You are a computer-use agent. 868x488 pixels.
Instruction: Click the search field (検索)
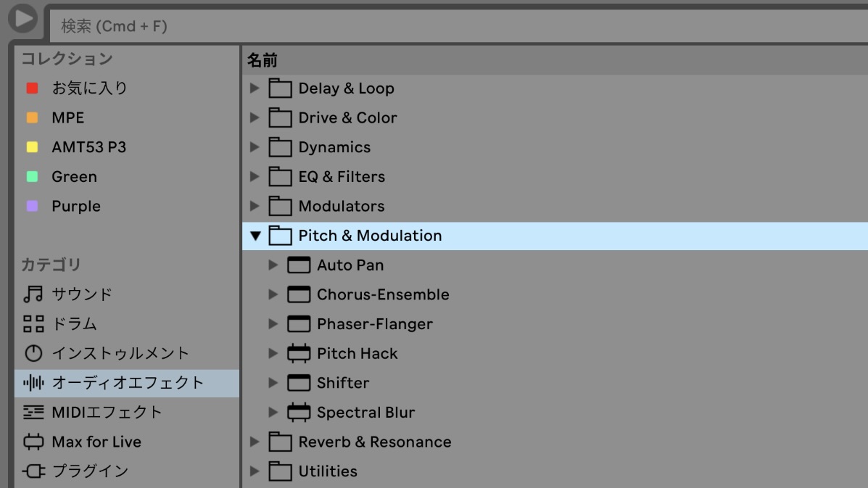435,26
